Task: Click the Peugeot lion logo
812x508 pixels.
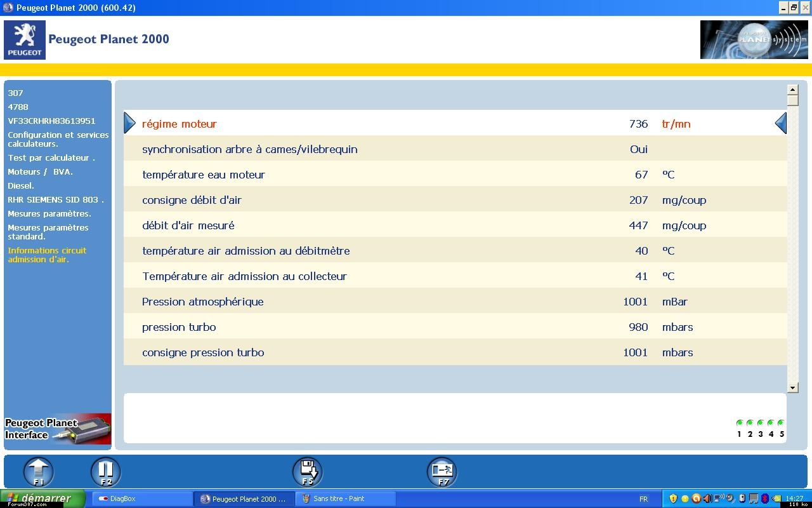Action: click(25, 40)
